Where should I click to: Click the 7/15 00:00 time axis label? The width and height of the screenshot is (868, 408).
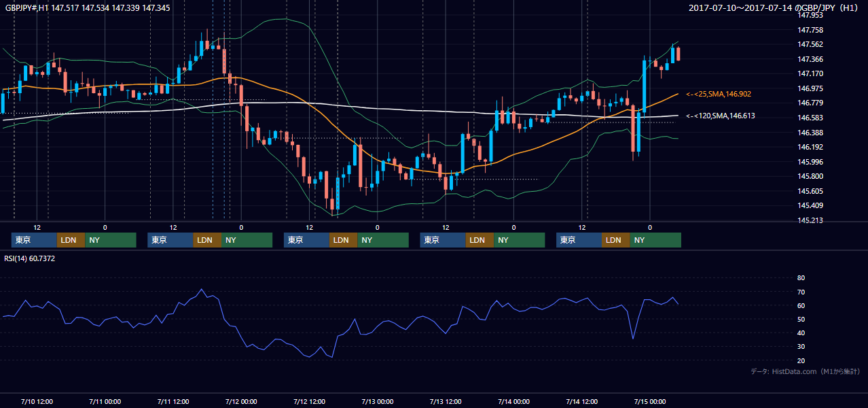(650, 401)
